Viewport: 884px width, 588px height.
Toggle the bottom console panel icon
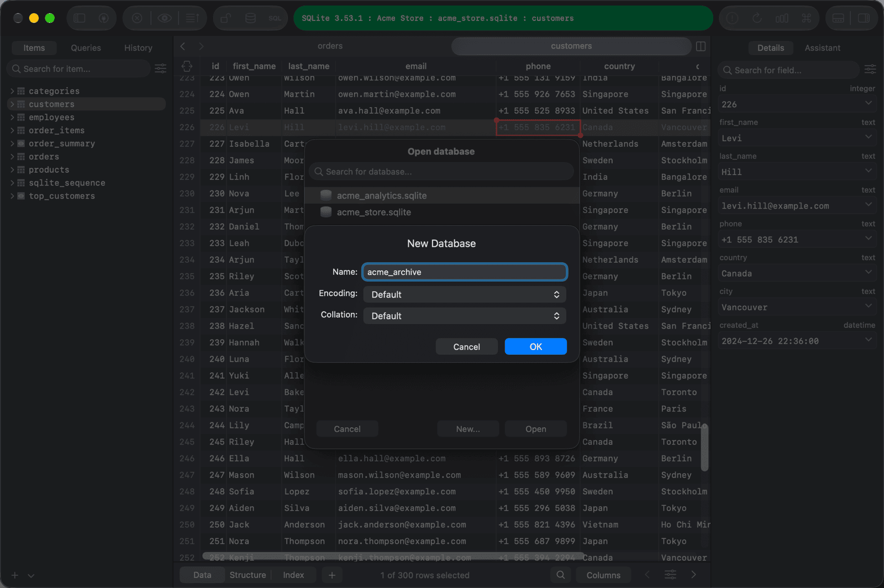[x=838, y=18]
